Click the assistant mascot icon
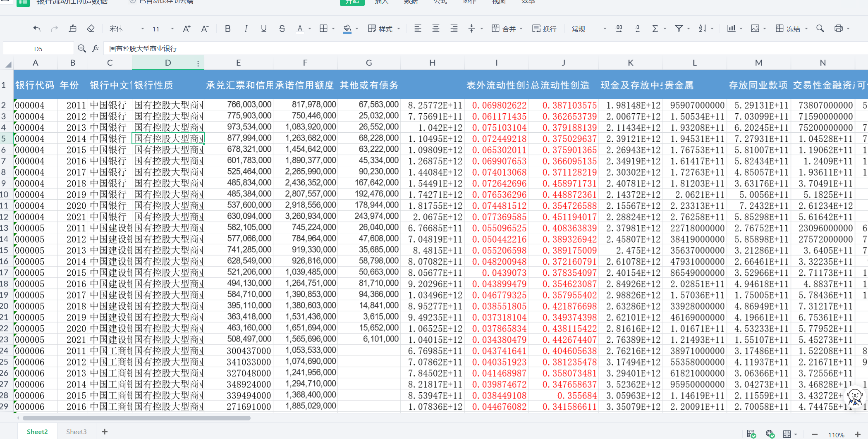Viewport: 868px width, 439px height. 855,397
